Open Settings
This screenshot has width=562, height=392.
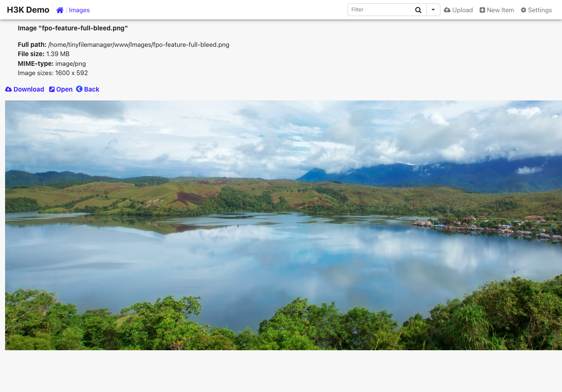click(536, 10)
